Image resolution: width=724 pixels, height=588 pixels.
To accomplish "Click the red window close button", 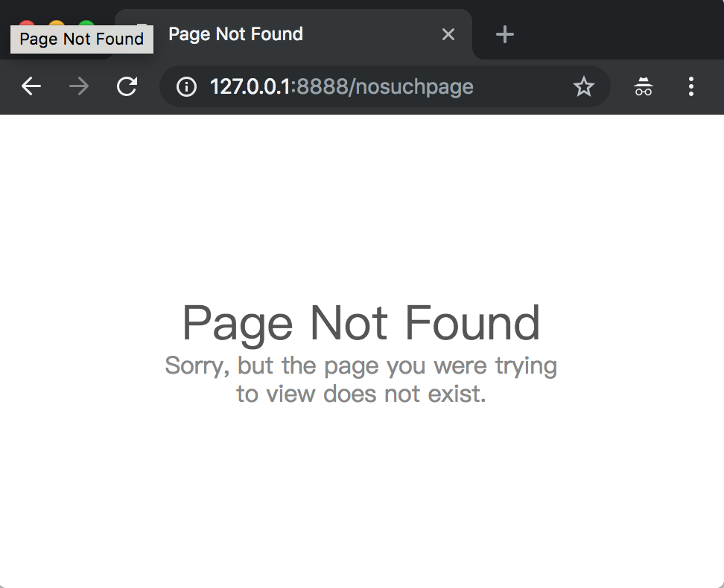I will pos(28,23).
